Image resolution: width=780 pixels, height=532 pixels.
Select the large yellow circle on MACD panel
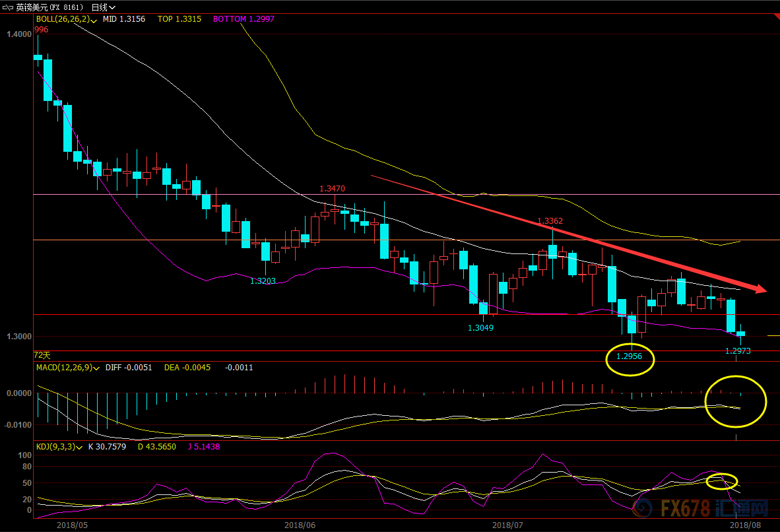click(x=736, y=401)
